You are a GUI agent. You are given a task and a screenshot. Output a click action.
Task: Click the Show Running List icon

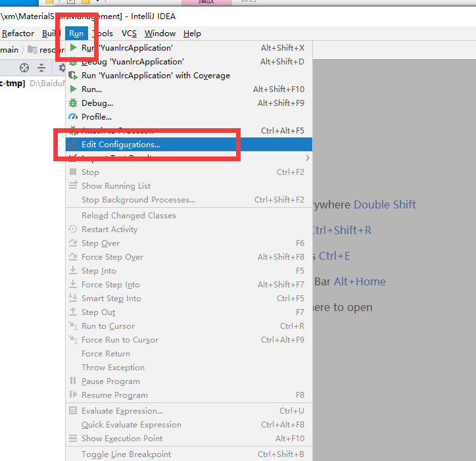click(x=73, y=185)
